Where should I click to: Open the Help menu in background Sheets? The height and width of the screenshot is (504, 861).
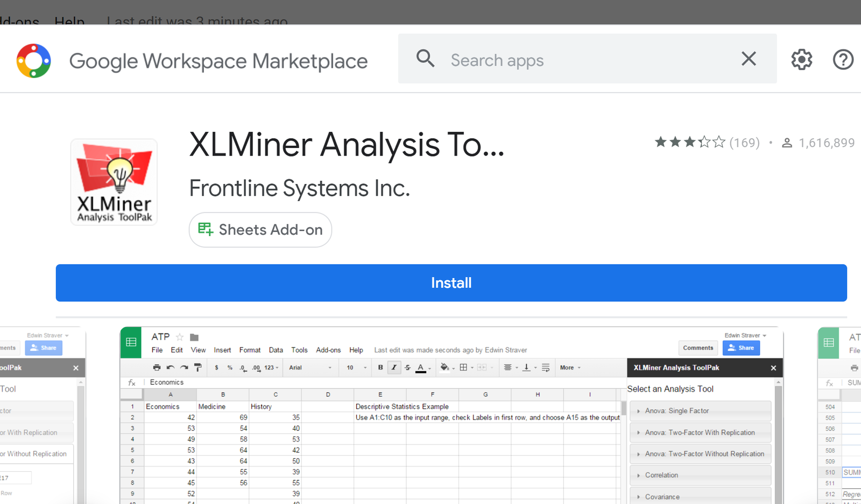point(69,20)
